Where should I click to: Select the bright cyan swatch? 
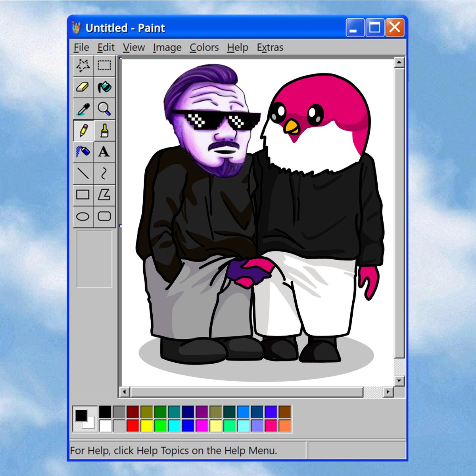click(174, 426)
